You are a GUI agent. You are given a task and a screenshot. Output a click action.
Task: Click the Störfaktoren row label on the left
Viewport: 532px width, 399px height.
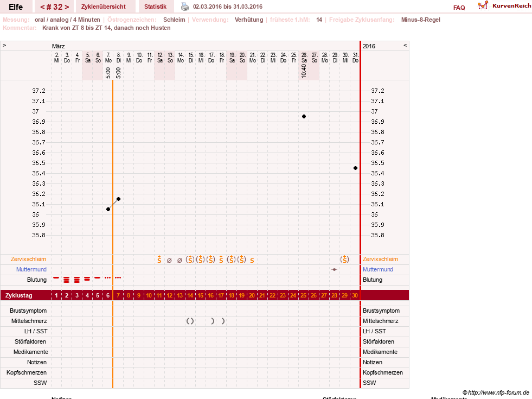tap(30, 341)
